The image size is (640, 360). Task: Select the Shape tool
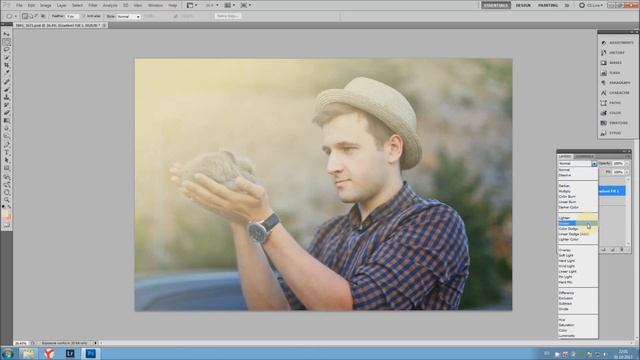tap(7, 168)
